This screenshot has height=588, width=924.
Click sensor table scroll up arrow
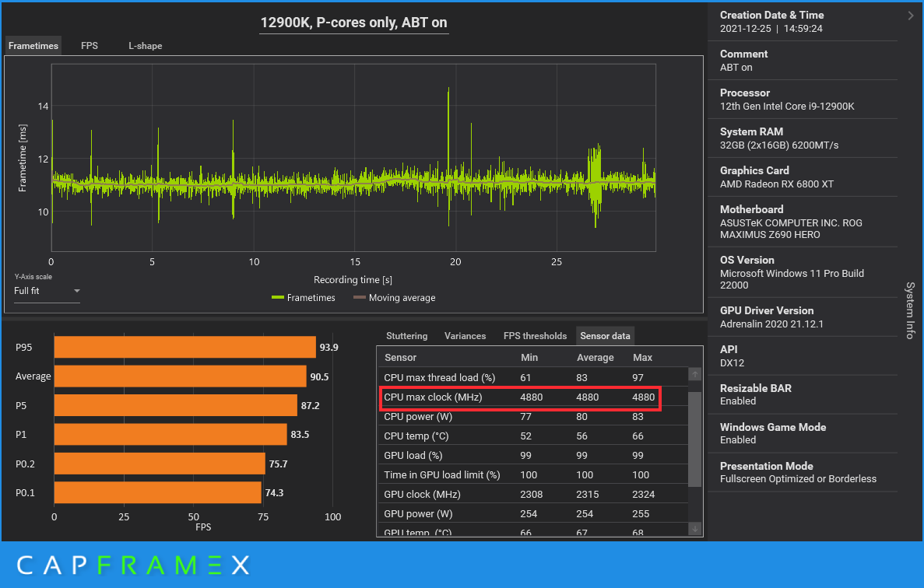pos(695,374)
